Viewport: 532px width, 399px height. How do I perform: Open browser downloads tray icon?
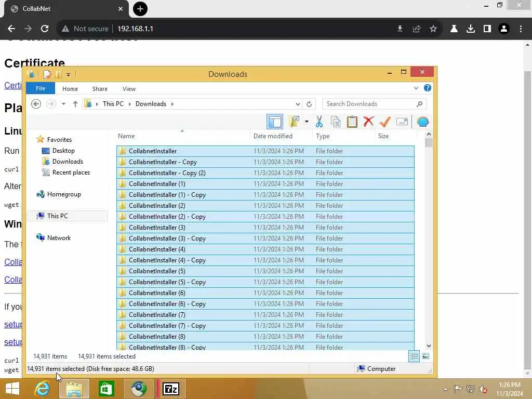coord(470,29)
